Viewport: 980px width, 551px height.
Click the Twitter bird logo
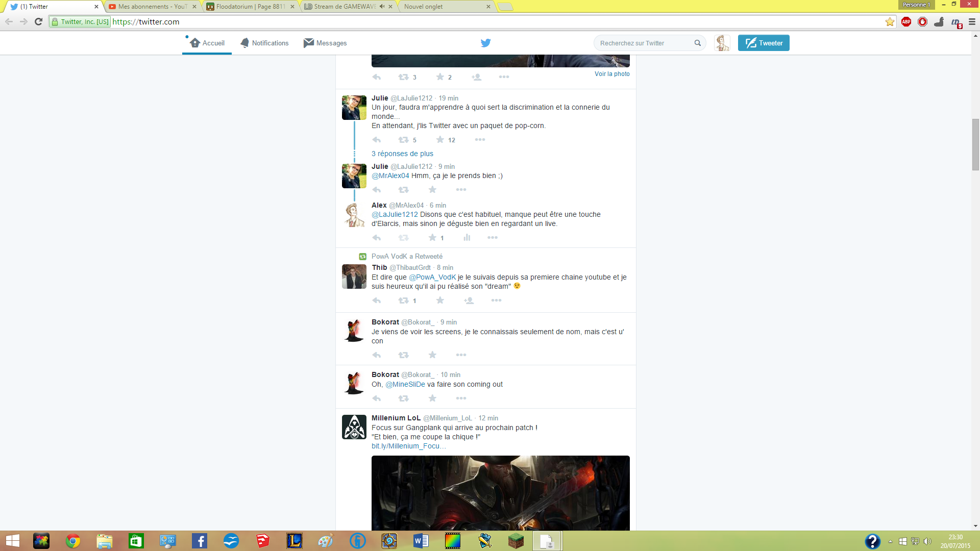pyautogui.click(x=485, y=43)
